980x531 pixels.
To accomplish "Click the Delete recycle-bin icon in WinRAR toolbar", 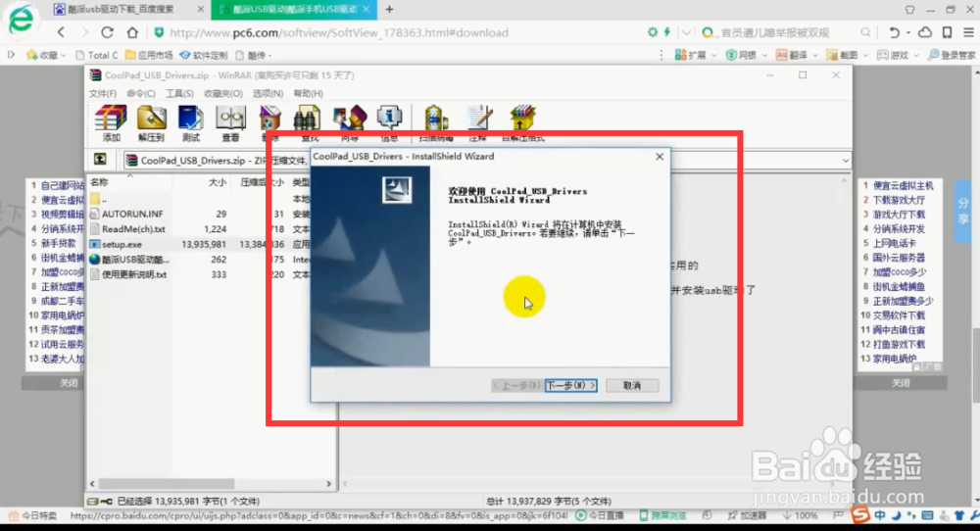I will [x=270, y=119].
